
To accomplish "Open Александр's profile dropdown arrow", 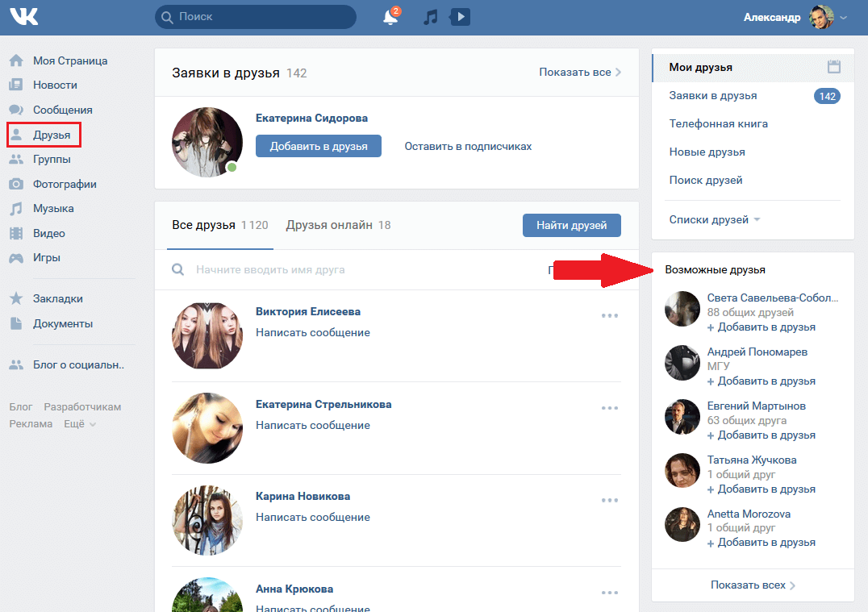I will [x=844, y=18].
